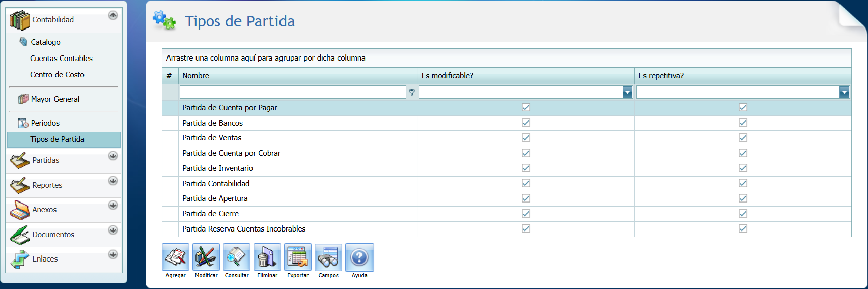This screenshot has width=868, height=289.
Task: Click the Mayor General book icon
Action: [23, 99]
